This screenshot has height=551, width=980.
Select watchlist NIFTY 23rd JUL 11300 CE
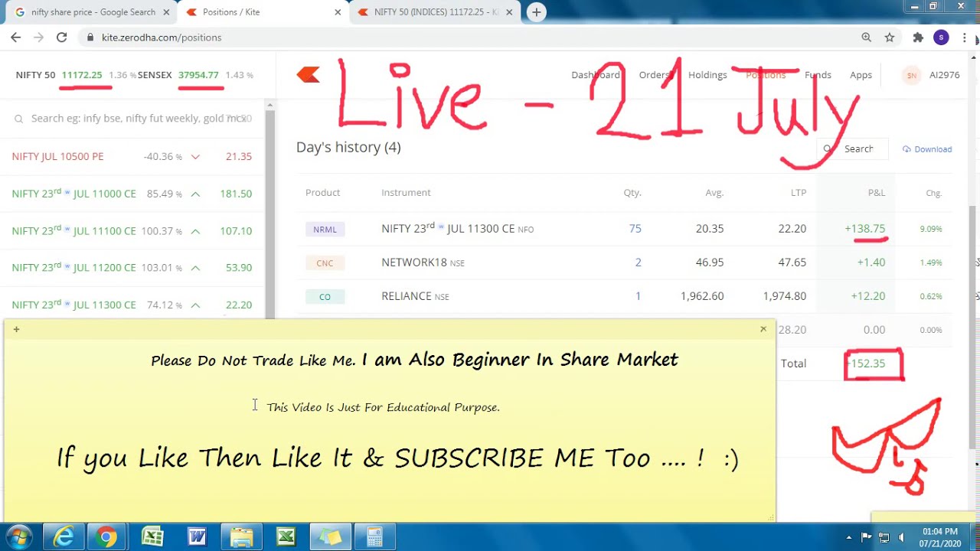132,305
